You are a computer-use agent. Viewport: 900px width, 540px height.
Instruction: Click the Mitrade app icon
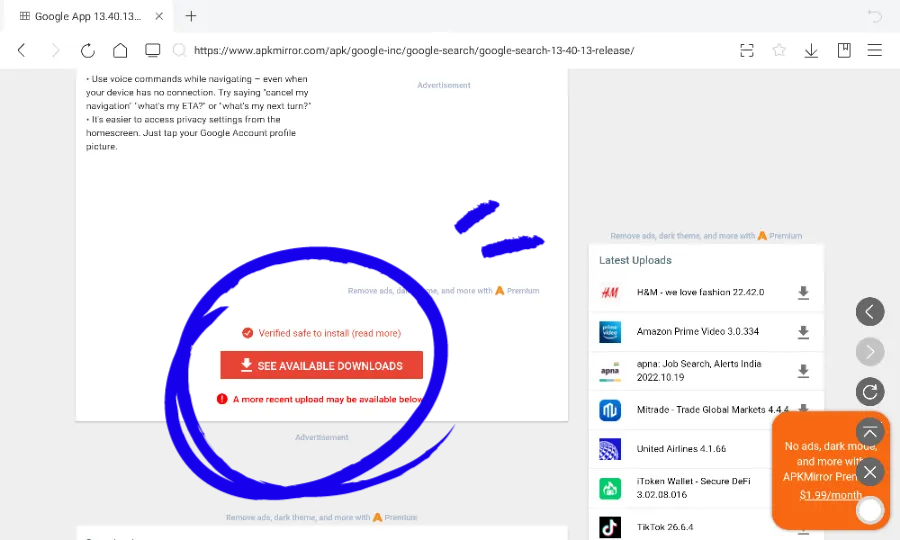[x=610, y=410]
